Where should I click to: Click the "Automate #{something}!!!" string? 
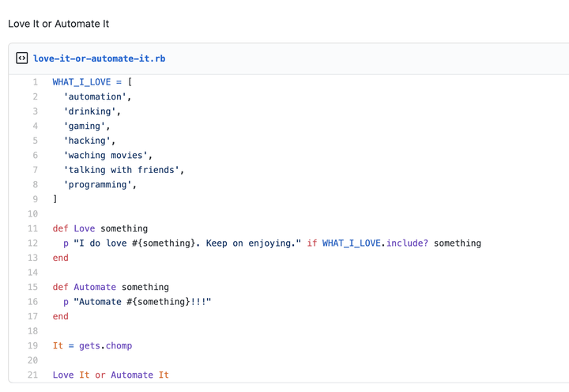142,302
